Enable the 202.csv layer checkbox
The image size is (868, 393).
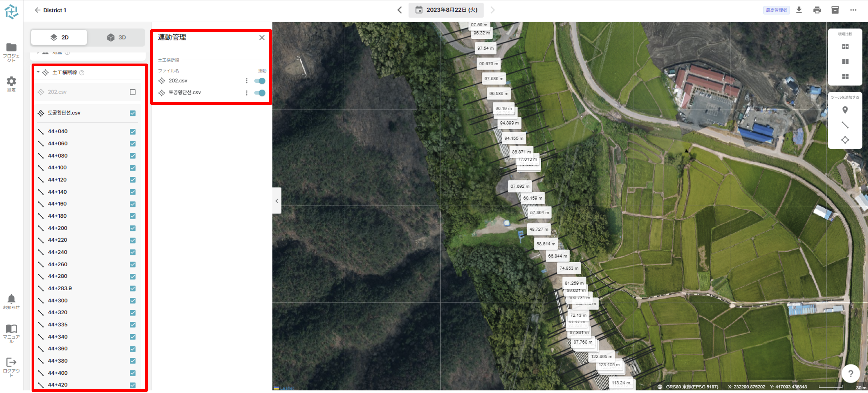point(133,92)
